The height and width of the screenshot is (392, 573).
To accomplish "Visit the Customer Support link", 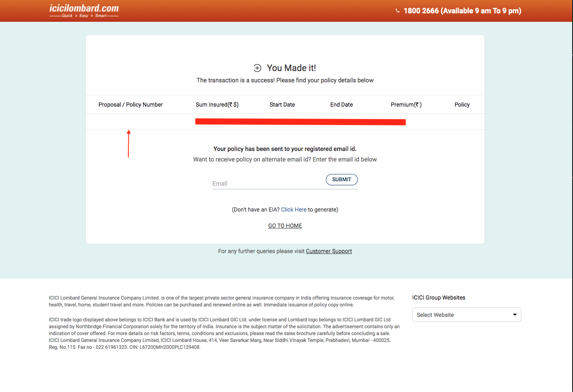I will [329, 251].
